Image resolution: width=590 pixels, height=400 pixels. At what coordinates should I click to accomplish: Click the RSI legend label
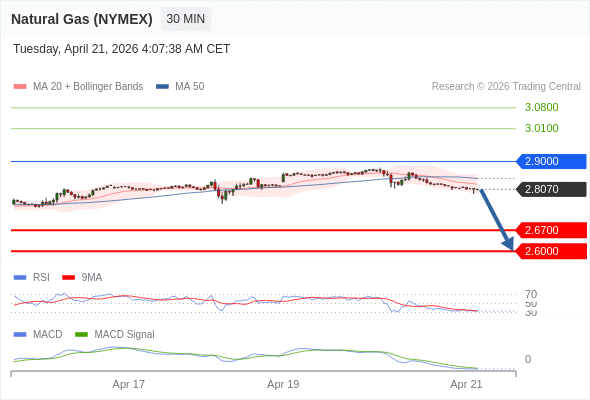click(x=41, y=278)
